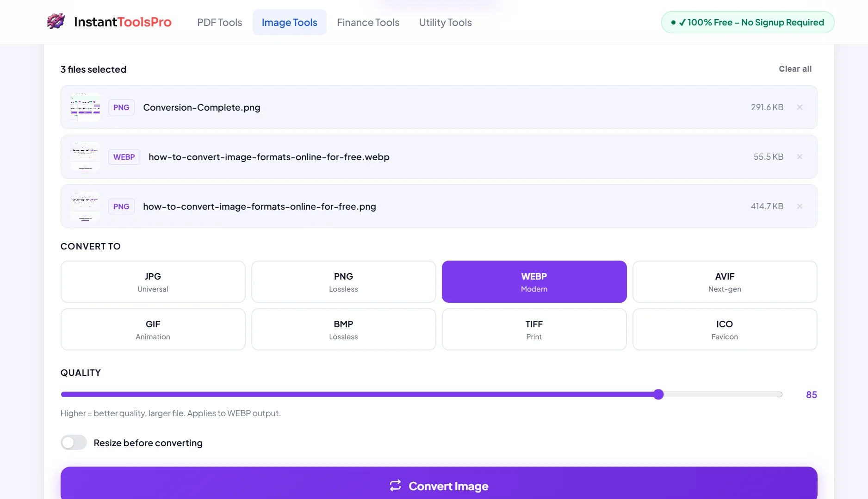Toggle Resize before converting switch
The height and width of the screenshot is (499, 868).
pyautogui.click(x=74, y=443)
